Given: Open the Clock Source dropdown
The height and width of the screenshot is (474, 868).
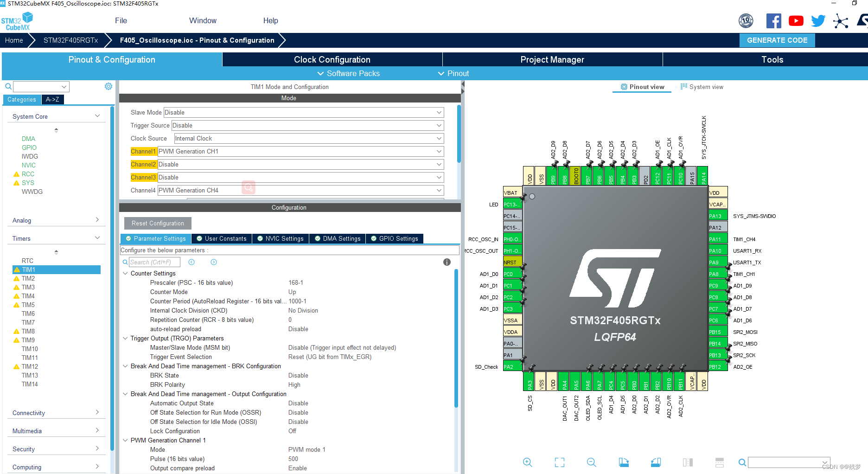Looking at the screenshot, I should click(309, 139).
